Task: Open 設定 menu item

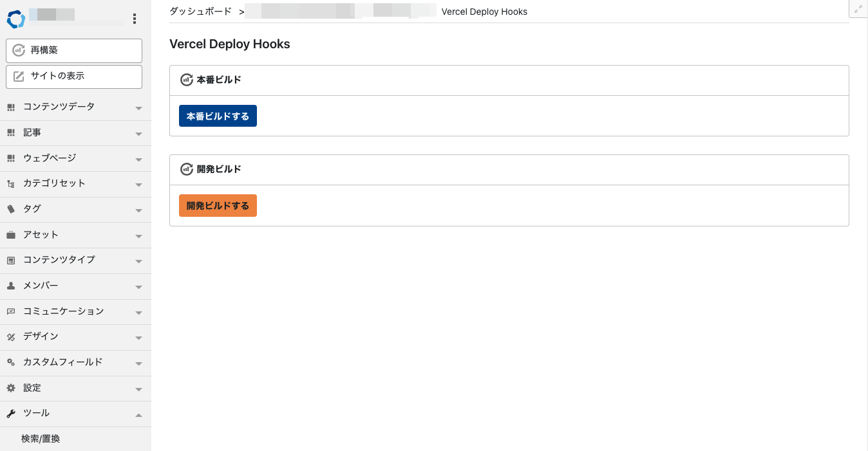Action: pos(75,388)
